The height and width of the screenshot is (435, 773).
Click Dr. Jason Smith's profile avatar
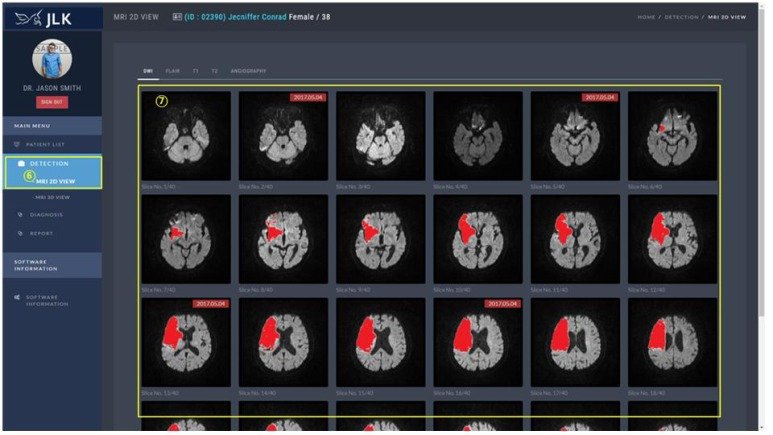pyautogui.click(x=52, y=61)
